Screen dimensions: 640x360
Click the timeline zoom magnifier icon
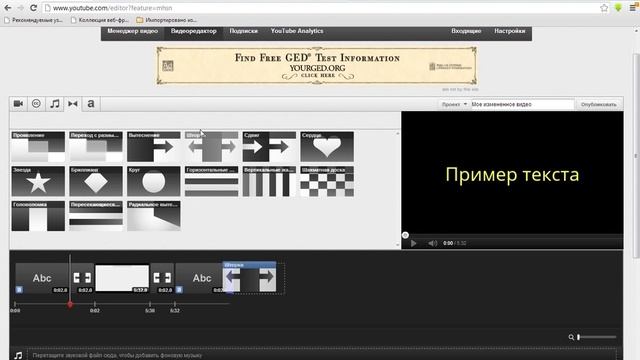571,337
